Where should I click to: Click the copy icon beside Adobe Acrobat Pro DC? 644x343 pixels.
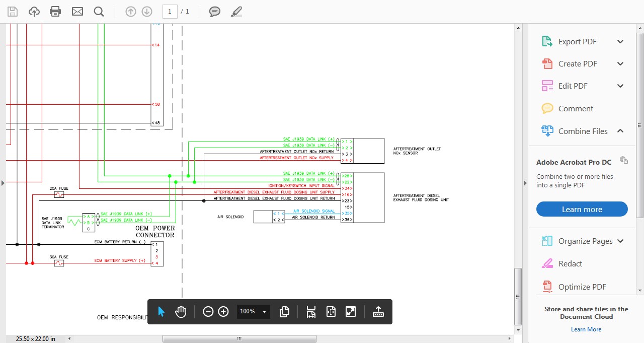click(624, 160)
